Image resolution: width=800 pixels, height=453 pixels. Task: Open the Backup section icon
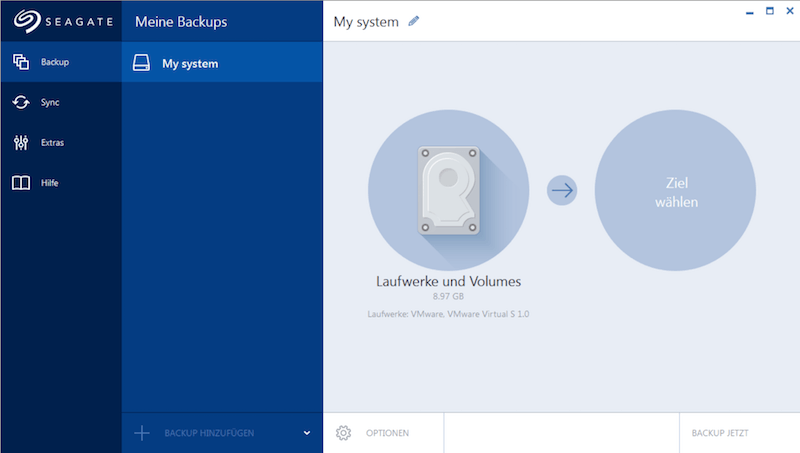[x=20, y=63]
